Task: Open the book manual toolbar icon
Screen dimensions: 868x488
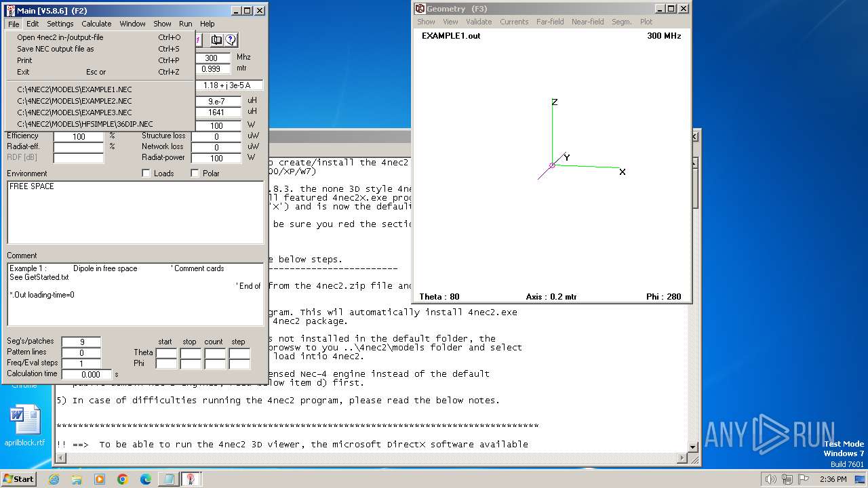Action: point(216,41)
